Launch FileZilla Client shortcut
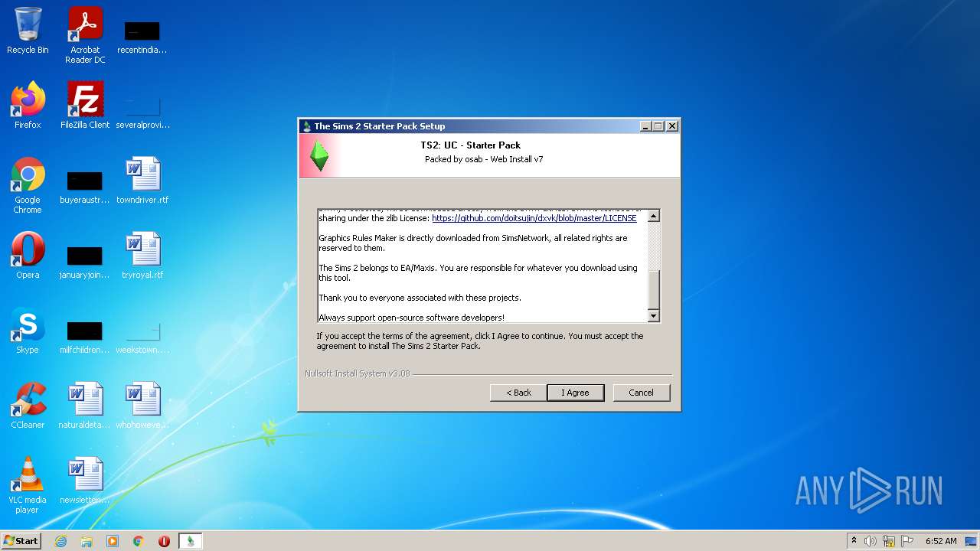980x551 pixels. (x=85, y=106)
